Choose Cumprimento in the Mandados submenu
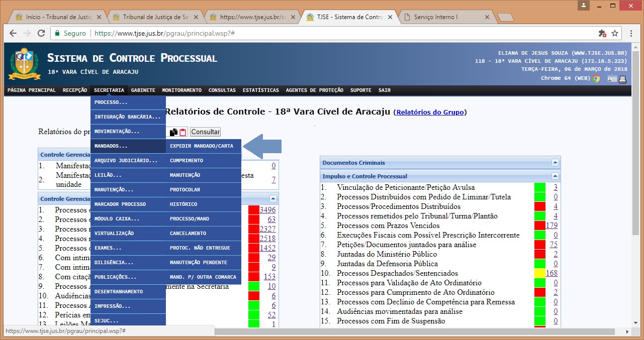Screen dimensions: 644x340 pyautogui.click(x=187, y=161)
